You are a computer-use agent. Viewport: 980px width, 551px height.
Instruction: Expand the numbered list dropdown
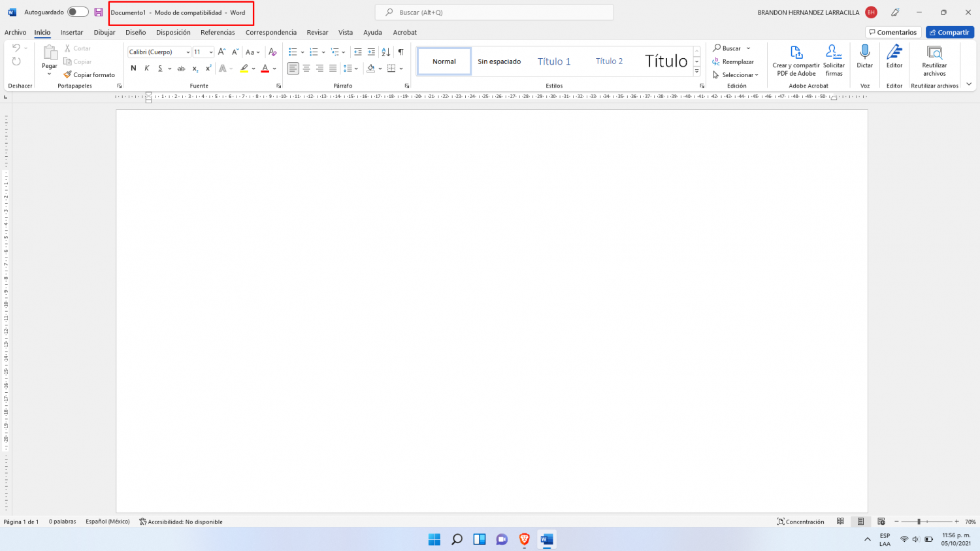323,52
